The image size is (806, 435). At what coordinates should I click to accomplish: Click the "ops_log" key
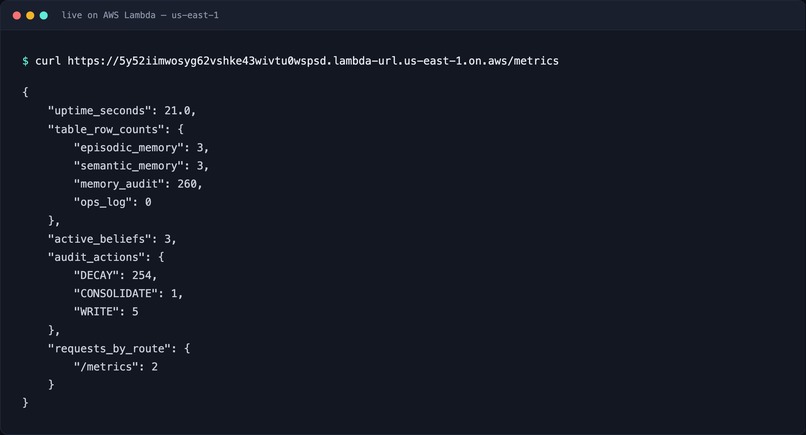click(103, 202)
